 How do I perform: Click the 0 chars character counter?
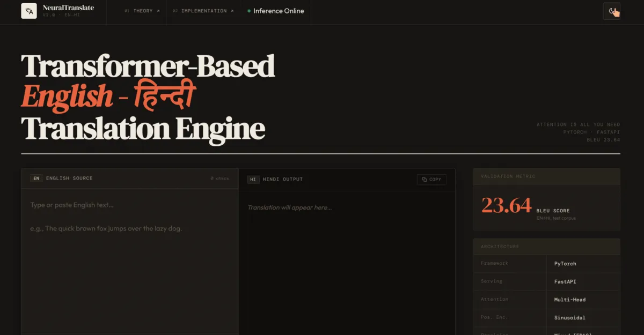[x=219, y=178]
